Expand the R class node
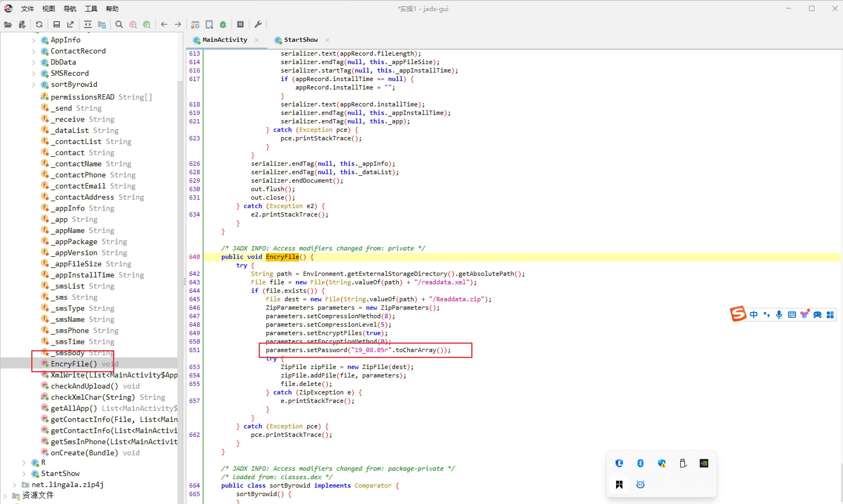The width and height of the screenshot is (843, 504). pos(24,462)
